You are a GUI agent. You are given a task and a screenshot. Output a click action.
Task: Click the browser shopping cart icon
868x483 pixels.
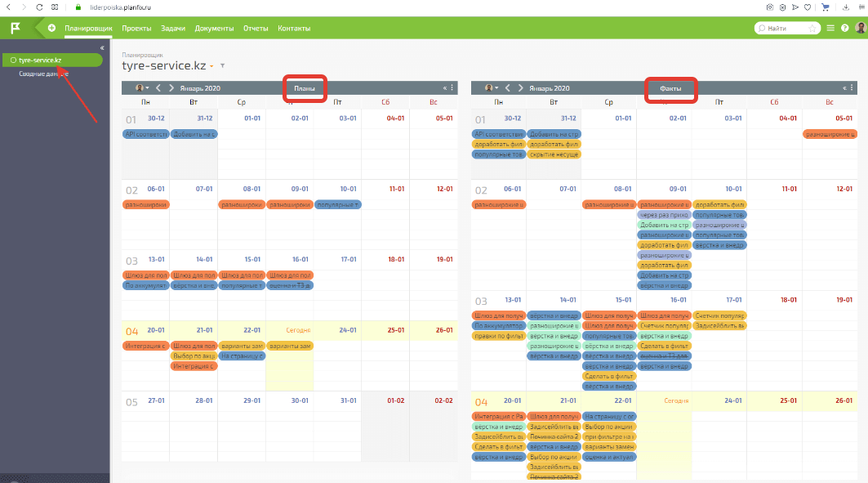tap(826, 7)
